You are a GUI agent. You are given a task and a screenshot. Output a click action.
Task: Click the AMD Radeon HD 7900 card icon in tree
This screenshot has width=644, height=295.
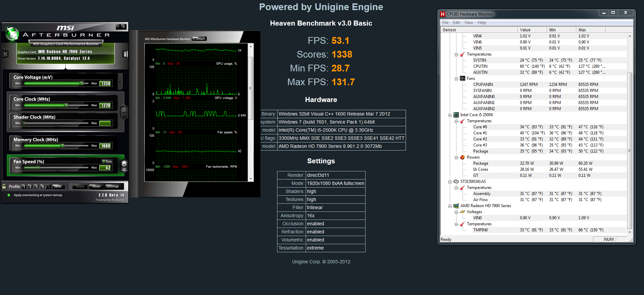coord(456,206)
